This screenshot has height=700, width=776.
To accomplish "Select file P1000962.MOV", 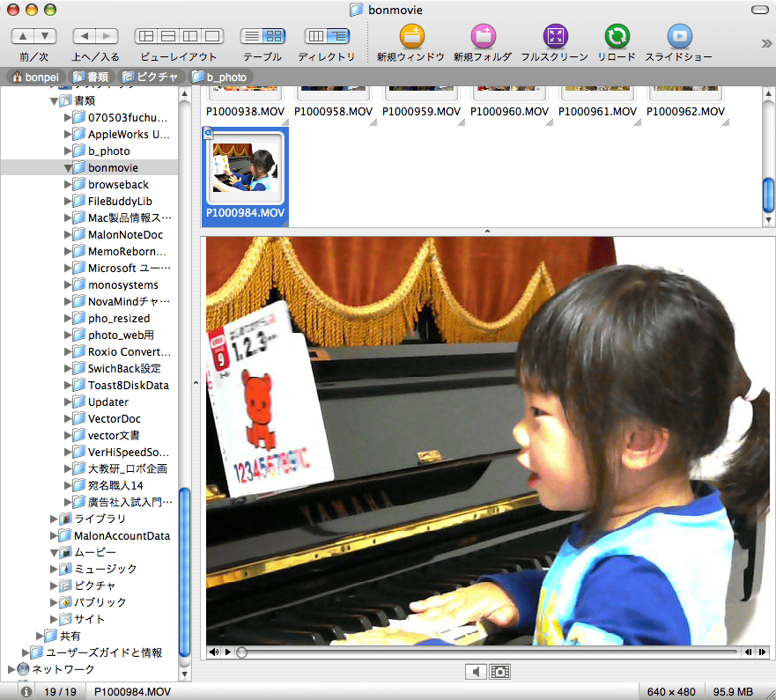I will coord(685,112).
